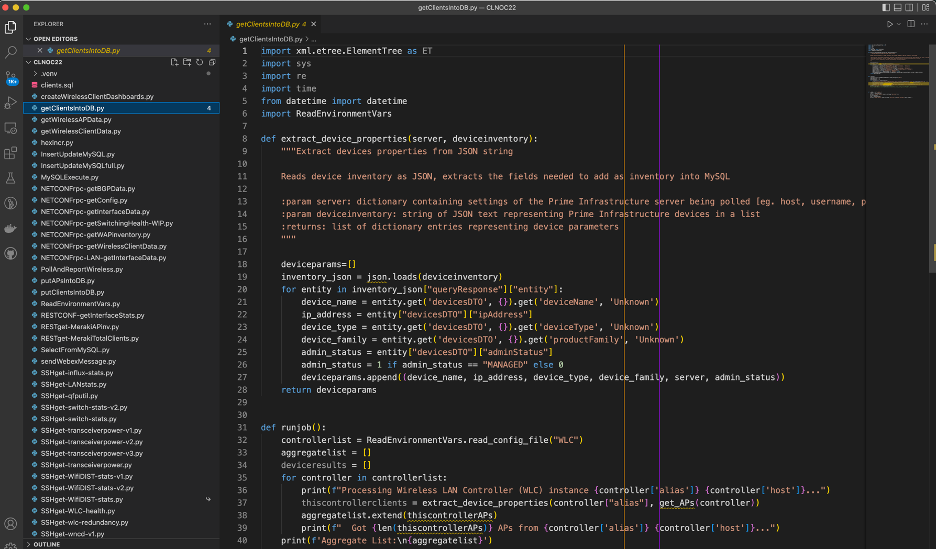Refresh the CLNOC22 explorer tree
Screen dimensions: 936x550
[199, 62]
